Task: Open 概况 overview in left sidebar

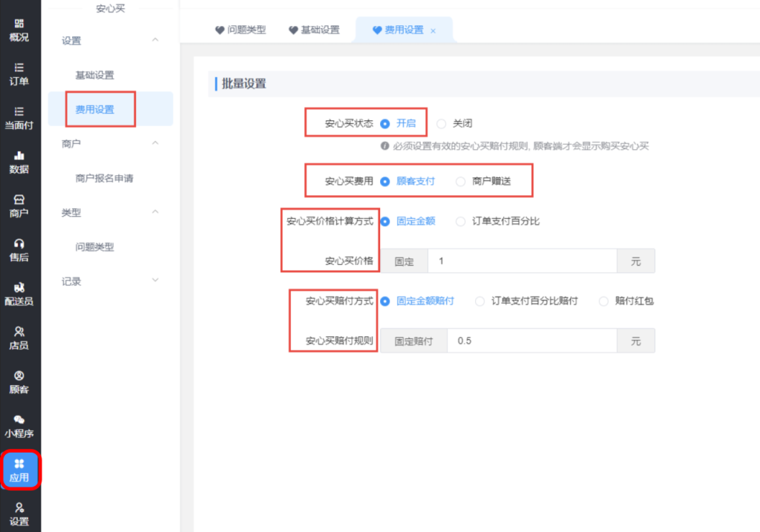Action: click(x=19, y=30)
